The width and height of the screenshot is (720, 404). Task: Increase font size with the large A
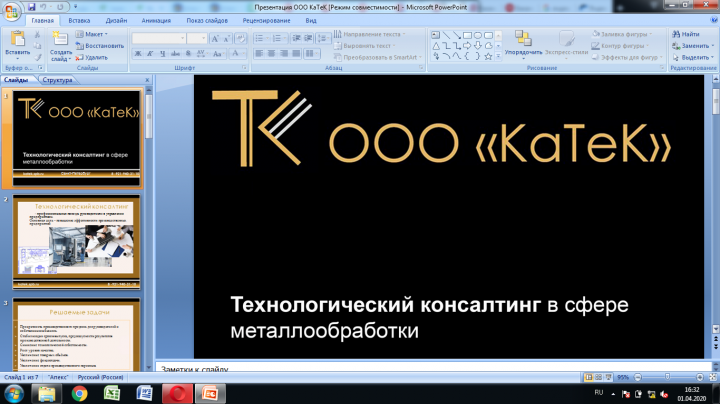(x=214, y=39)
